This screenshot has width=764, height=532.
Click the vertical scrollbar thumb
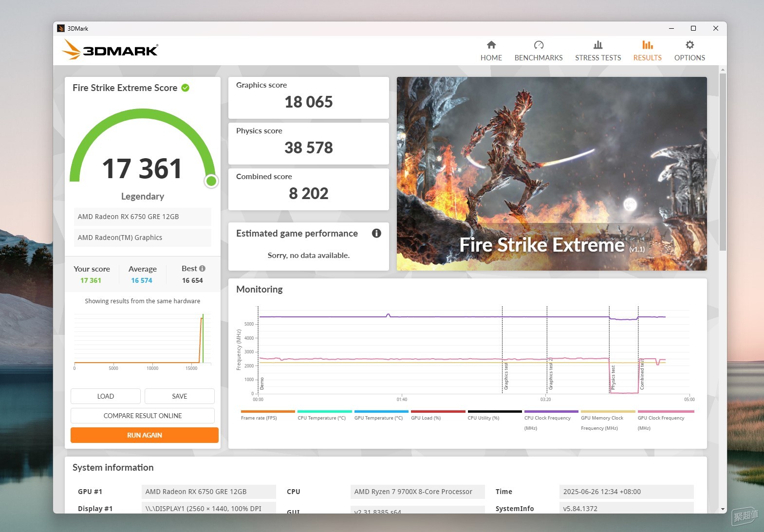(723, 162)
